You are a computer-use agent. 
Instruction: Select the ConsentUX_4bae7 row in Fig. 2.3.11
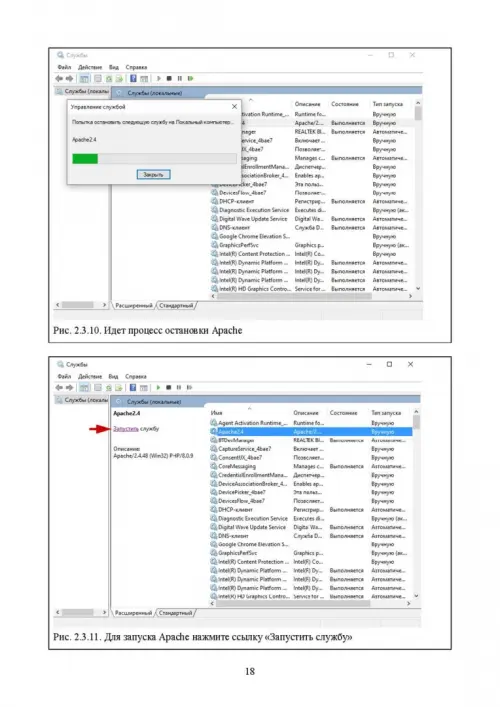point(311,458)
